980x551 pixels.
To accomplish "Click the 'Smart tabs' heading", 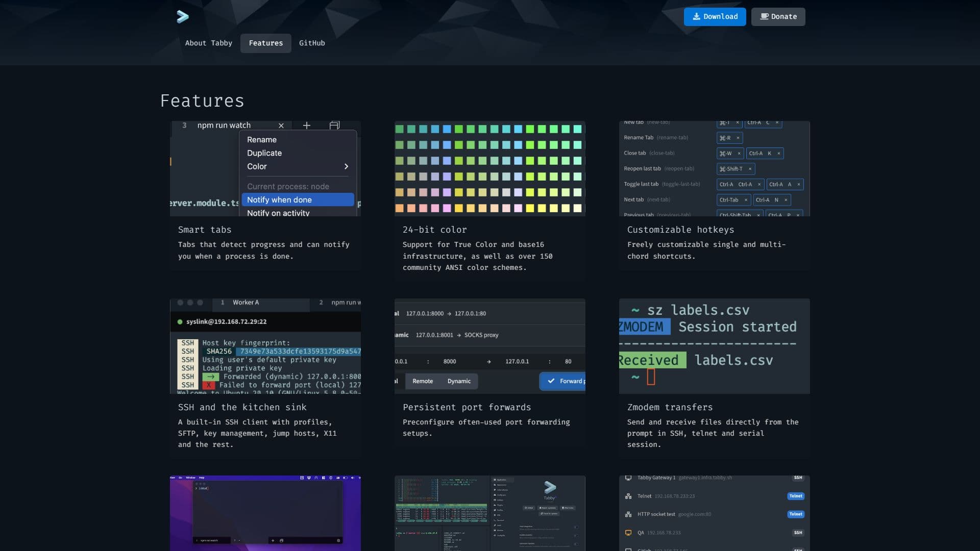I will coord(205,230).
